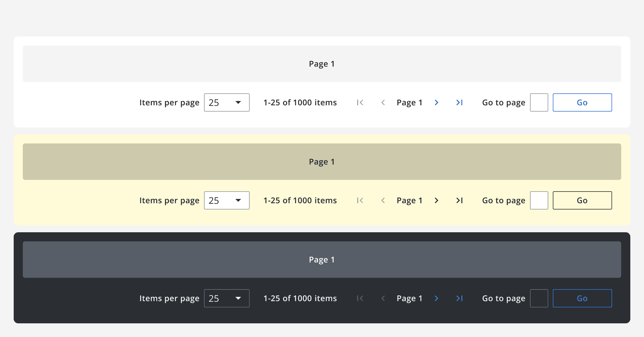Viewport: 644px width, 337px height.
Task: Go to the previous page in the dark pagination
Action: pos(383,298)
